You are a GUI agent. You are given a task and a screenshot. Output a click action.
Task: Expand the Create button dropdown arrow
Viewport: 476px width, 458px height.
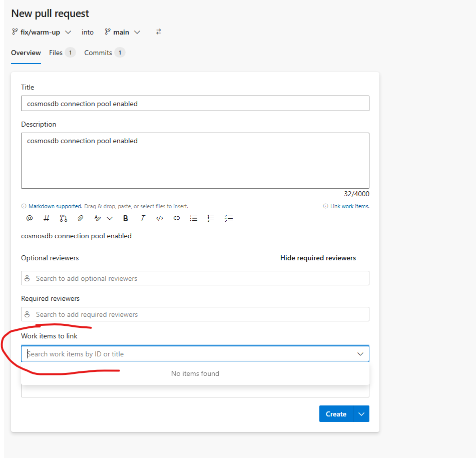click(x=361, y=413)
